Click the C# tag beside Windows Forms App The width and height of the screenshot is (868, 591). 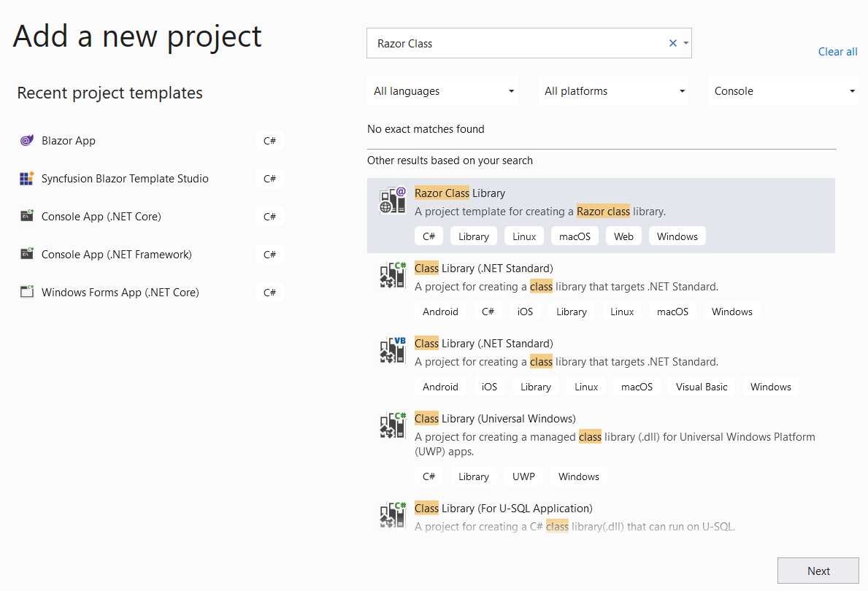pyautogui.click(x=269, y=292)
